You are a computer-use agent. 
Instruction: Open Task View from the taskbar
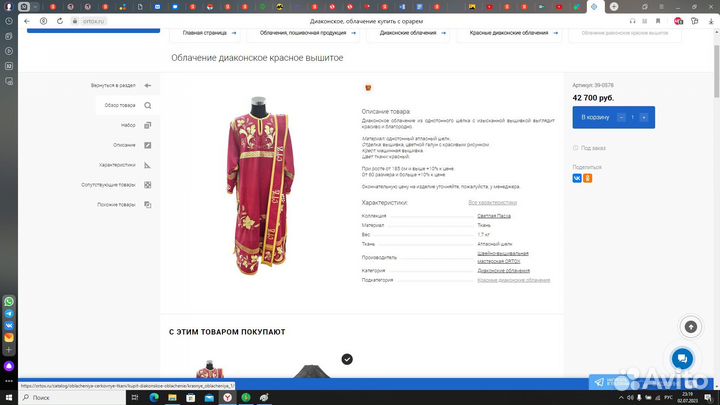(x=135, y=398)
